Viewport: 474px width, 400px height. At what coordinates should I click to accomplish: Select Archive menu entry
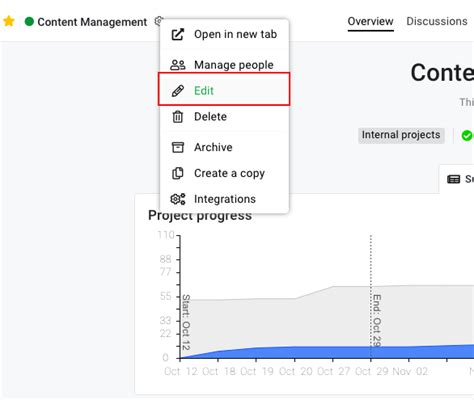click(224, 147)
